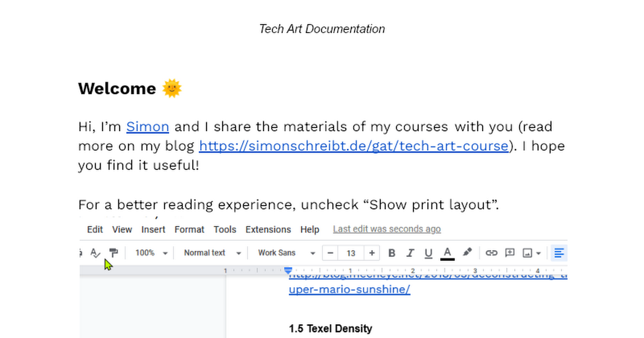The height and width of the screenshot is (338, 644).
Task: Decrease font size with minus button
Action: (x=331, y=253)
